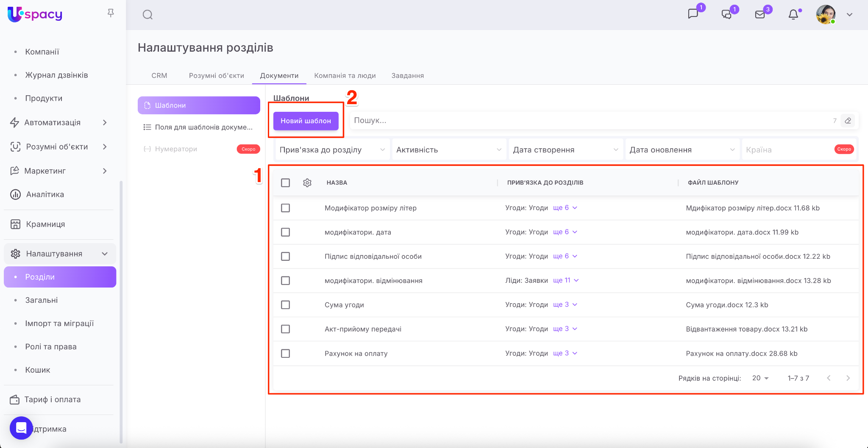Click the search magnifier icon in top bar
Viewport: 868px width, 448px height.
click(147, 15)
